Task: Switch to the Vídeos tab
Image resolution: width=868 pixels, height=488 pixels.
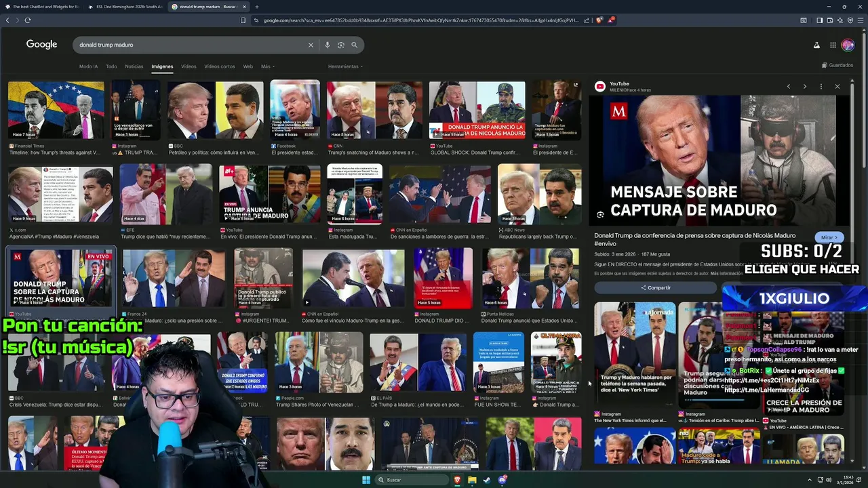Action: tap(189, 66)
